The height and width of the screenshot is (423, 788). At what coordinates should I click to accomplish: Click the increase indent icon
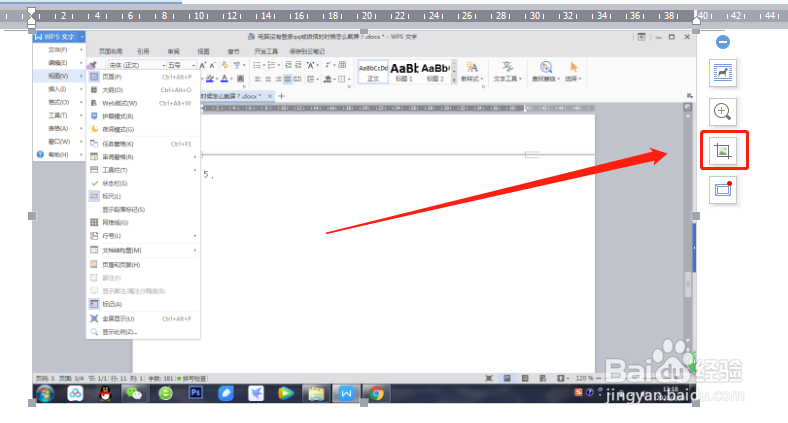point(298,65)
